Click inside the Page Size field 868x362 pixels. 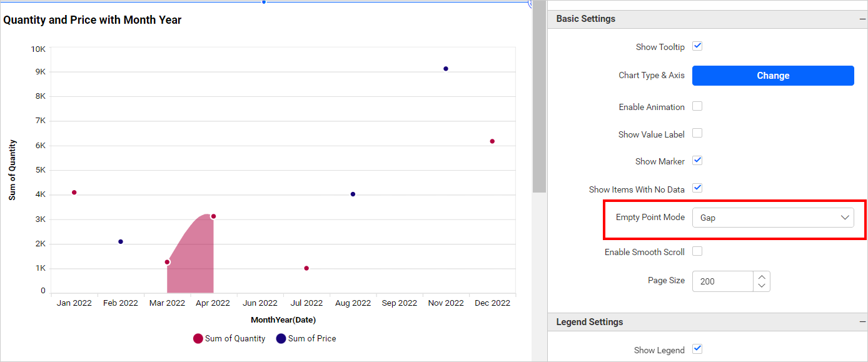click(x=722, y=281)
